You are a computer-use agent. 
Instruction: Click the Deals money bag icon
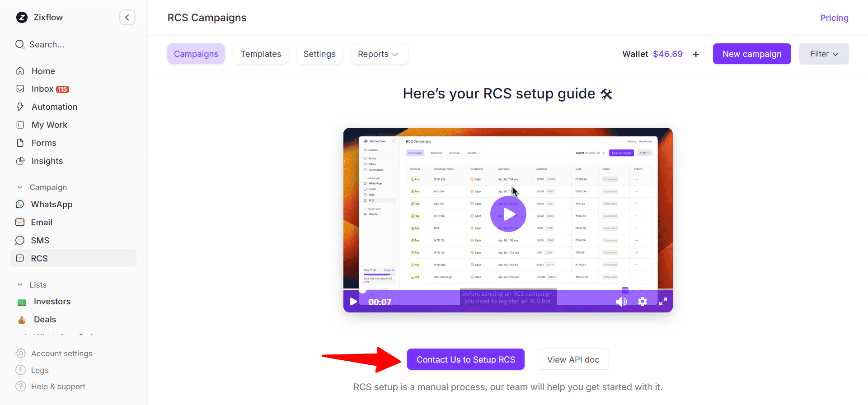22,320
